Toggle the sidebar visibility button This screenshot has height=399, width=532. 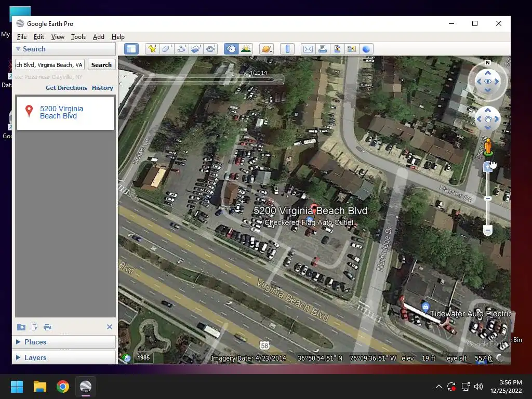point(131,49)
